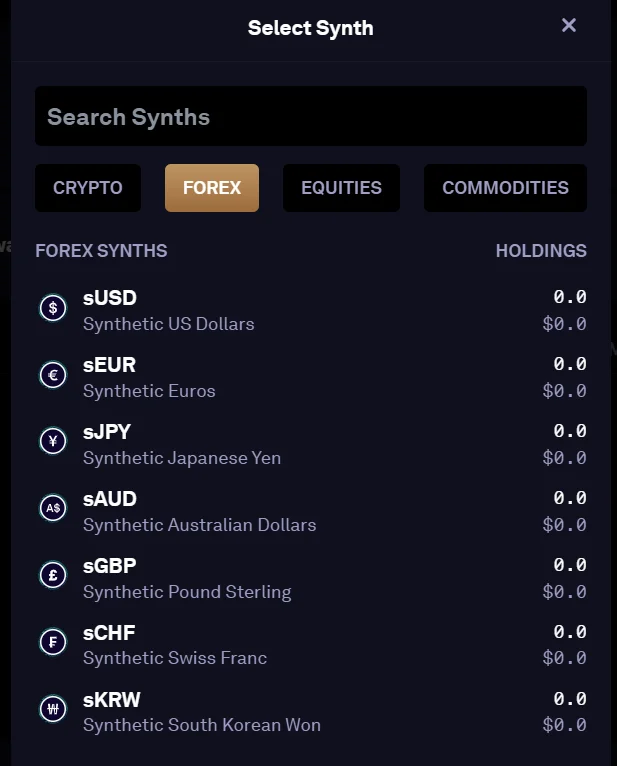The height and width of the screenshot is (766, 617).
Task: Click the sCHF $0.0 holdings value
Action: (564, 658)
